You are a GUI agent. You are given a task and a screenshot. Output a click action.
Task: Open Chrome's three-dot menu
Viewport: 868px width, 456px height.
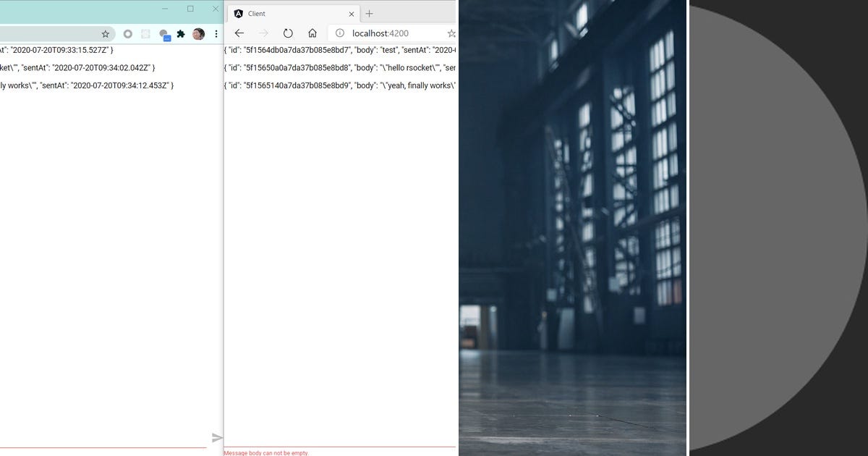pos(215,33)
